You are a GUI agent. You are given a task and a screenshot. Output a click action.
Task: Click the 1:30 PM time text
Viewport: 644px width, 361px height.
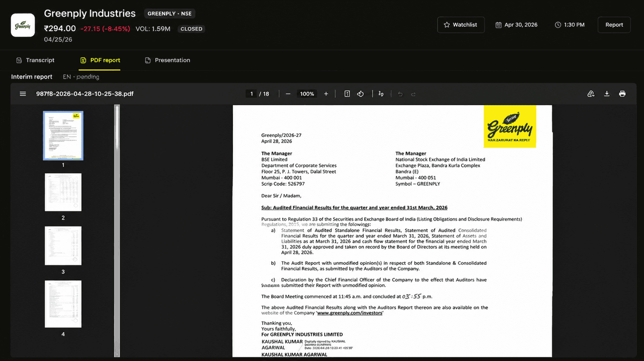click(574, 25)
